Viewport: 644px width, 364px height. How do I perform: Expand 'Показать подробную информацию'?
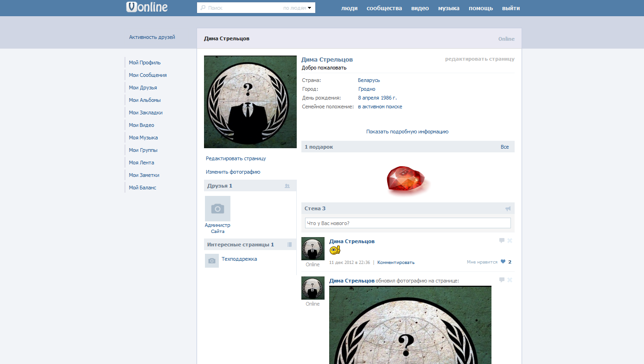point(408,132)
